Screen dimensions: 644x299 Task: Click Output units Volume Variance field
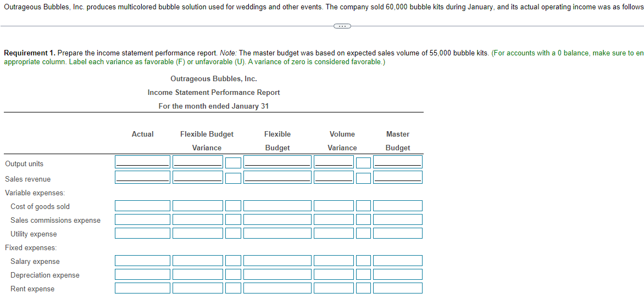pyautogui.click(x=334, y=162)
